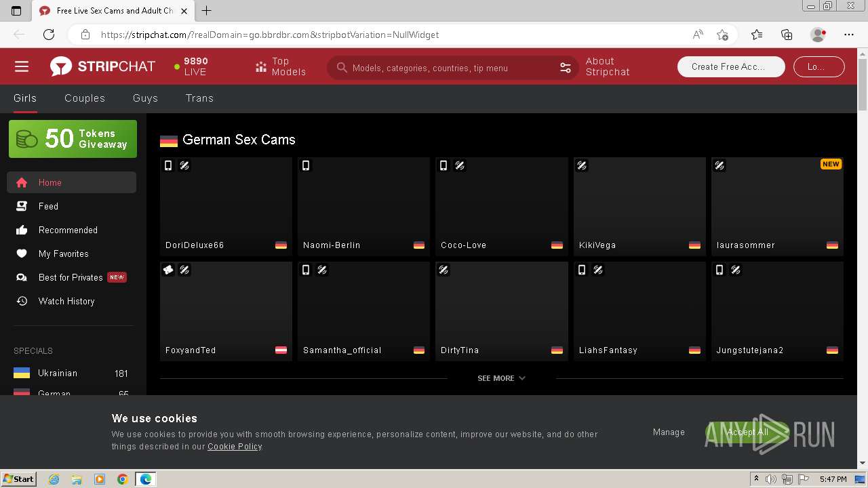The height and width of the screenshot is (488, 868).
Task: Open About Stripchat link
Action: pos(608,66)
